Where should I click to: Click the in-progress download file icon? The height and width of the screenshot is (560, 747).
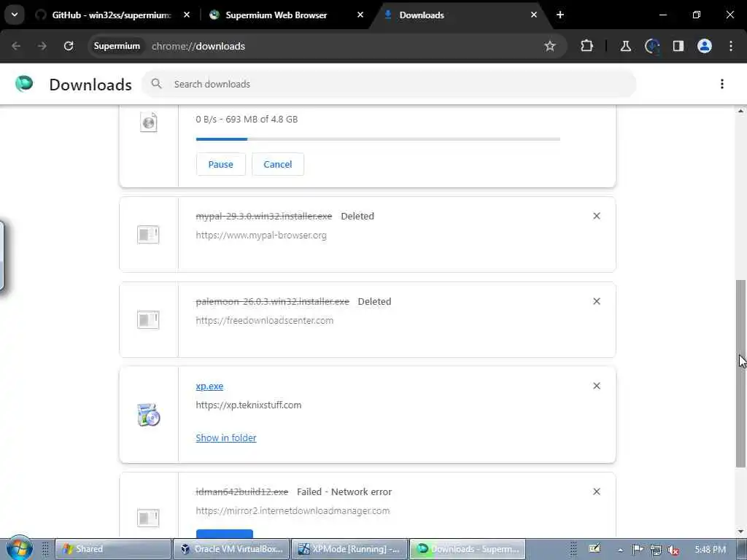point(149,122)
